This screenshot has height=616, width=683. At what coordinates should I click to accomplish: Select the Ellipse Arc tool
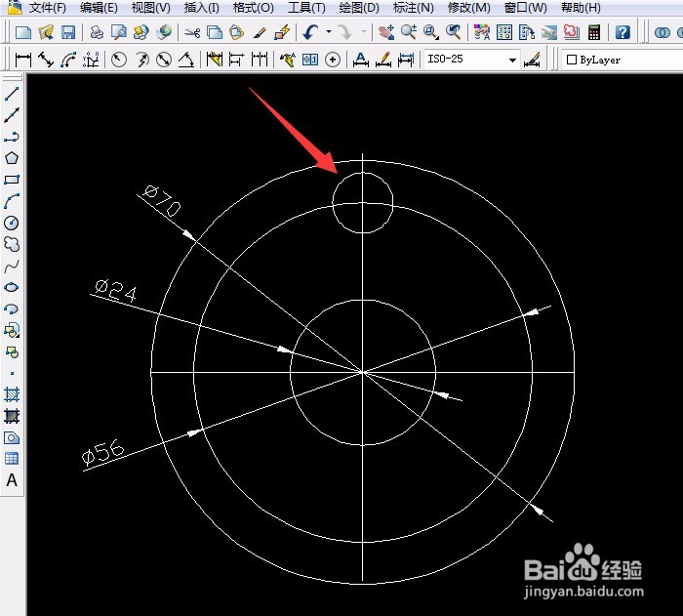coord(12,308)
